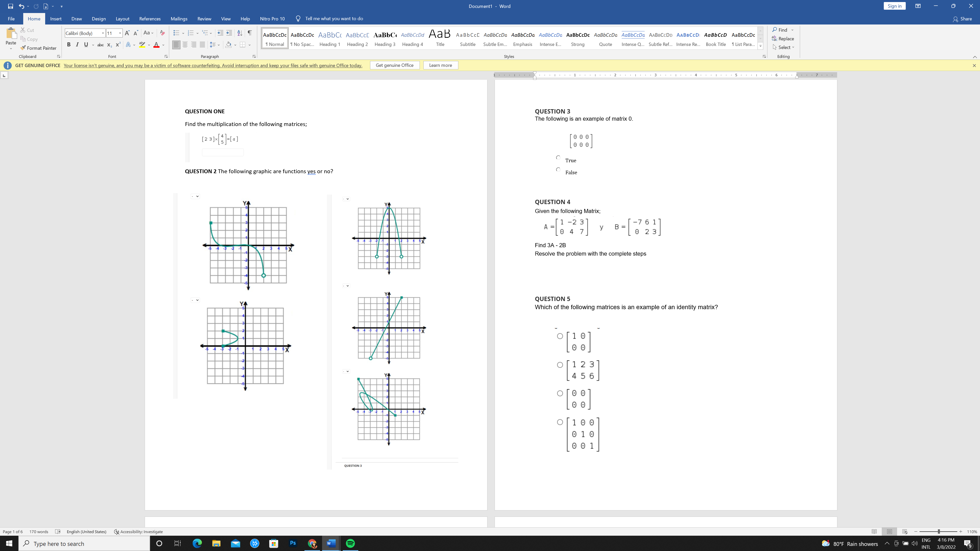Click the Italic formatting icon
The image size is (980, 551).
tap(77, 44)
